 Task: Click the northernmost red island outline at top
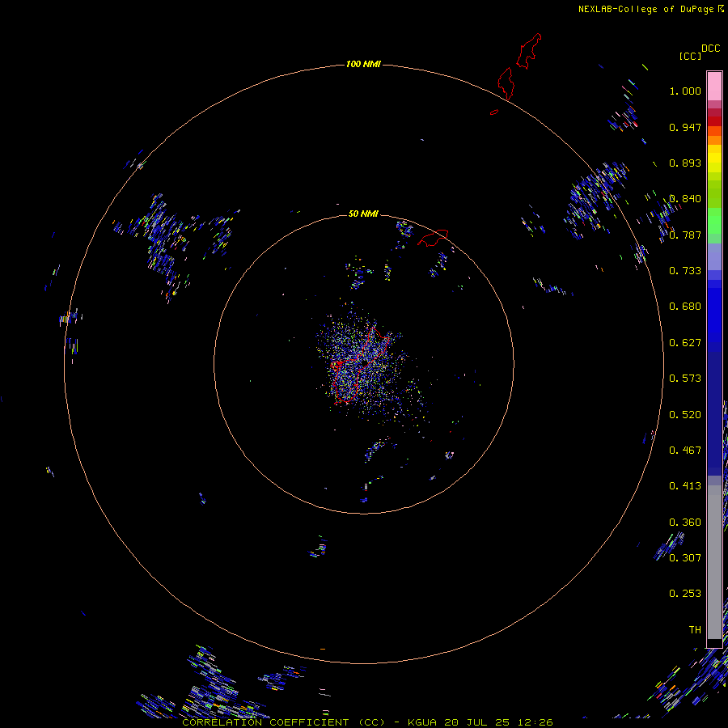(529, 51)
